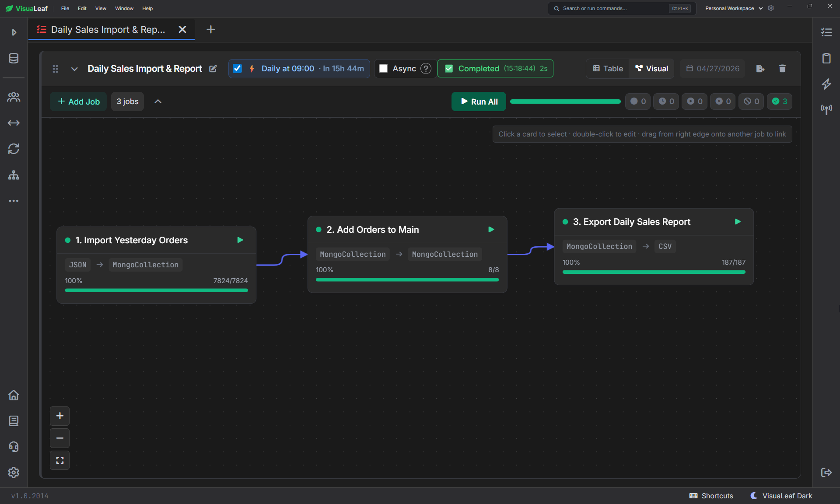
Task: Fit canvas to screen
Action: point(60,460)
